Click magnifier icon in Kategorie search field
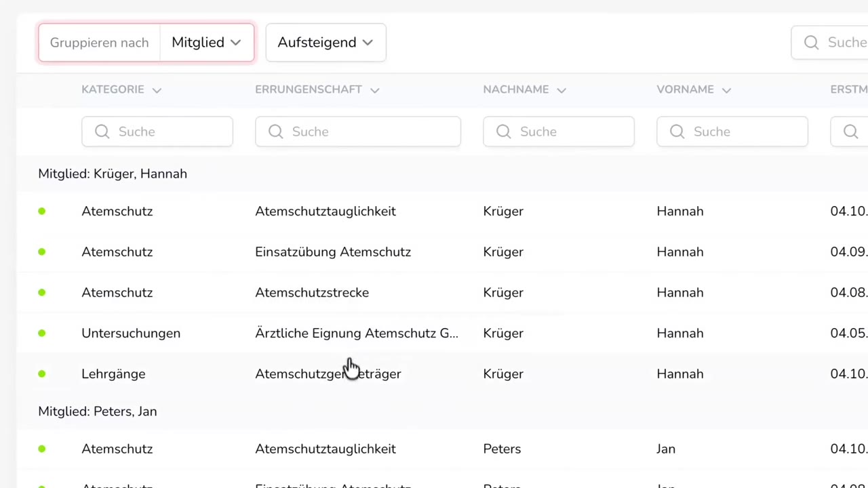 (102, 131)
